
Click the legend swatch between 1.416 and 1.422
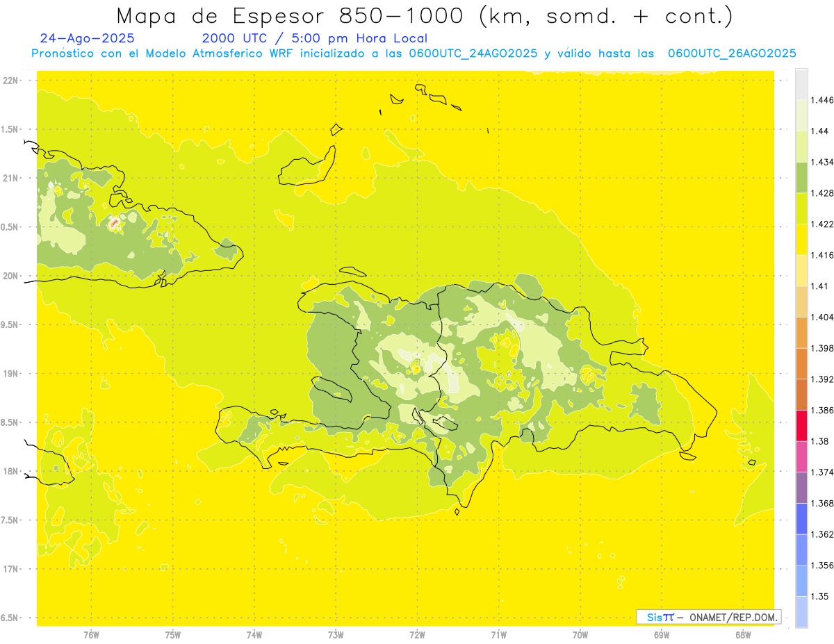[x=801, y=240]
